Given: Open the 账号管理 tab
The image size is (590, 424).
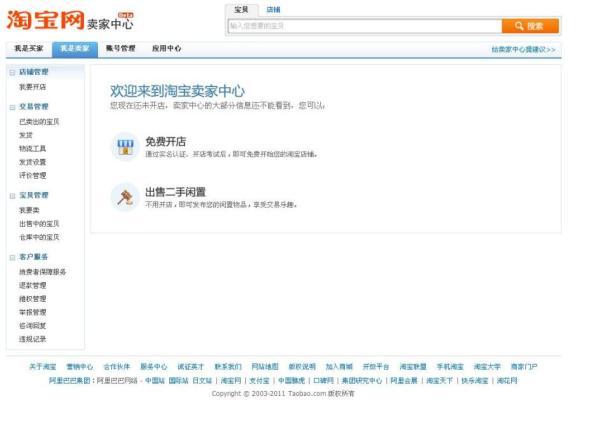Looking at the screenshot, I should pos(120,49).
